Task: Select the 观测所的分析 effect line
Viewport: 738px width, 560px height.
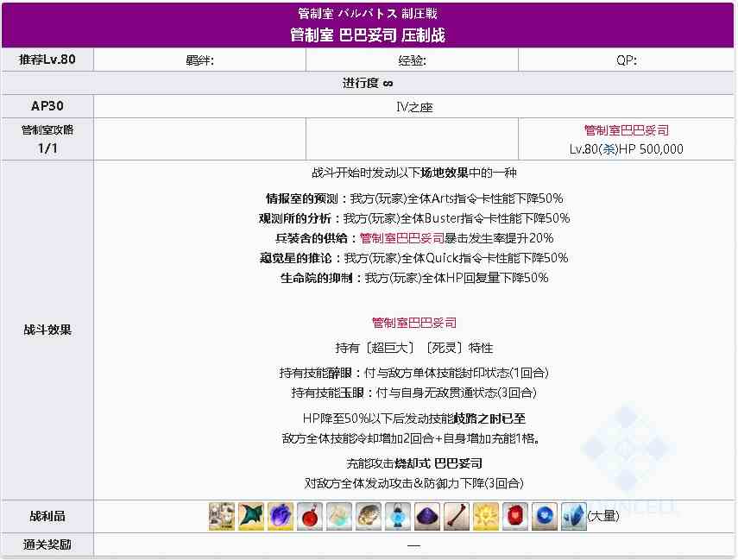Action: point(414,218)
